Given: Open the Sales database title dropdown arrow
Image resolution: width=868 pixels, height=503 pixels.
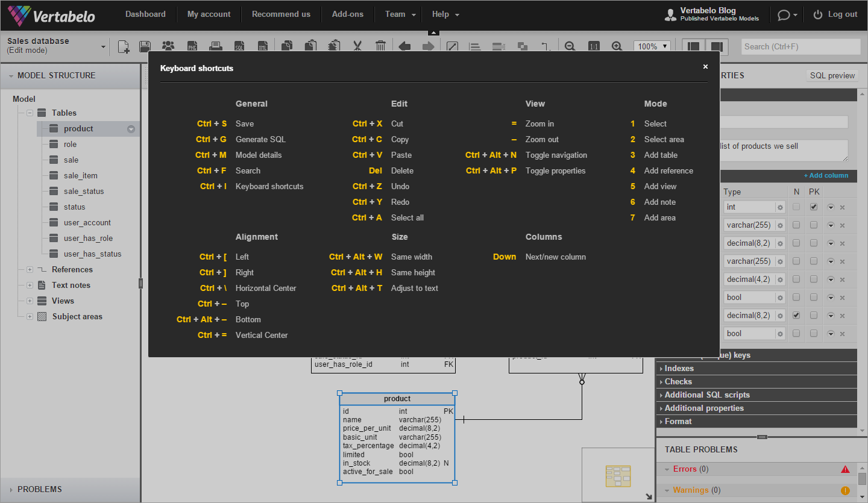Looking at the screenshot, I should (103, 47).
